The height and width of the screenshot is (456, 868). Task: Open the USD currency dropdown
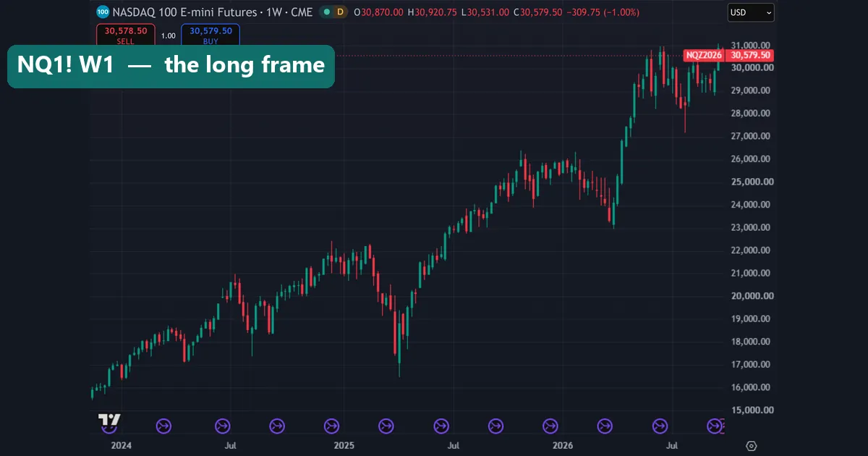[750, 12]
